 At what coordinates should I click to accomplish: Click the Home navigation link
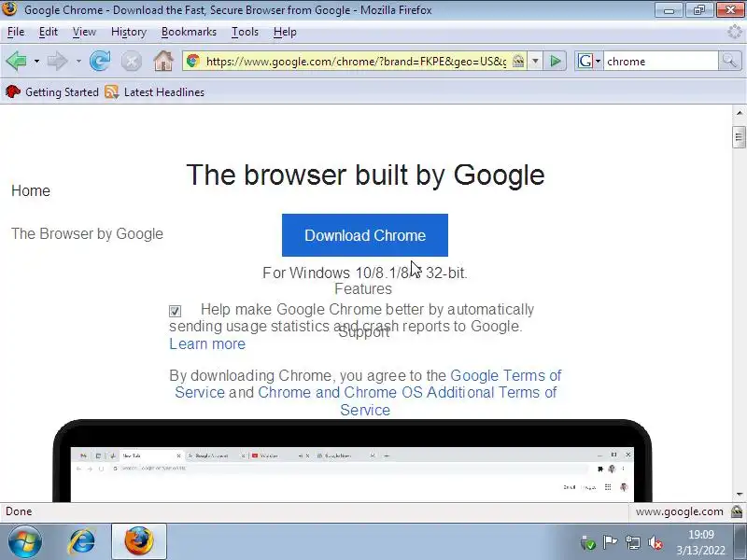click(31, 190)
